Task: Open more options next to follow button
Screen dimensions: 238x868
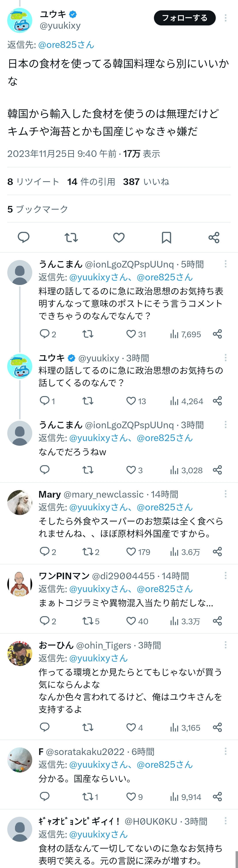Action: [x=226, y=18]
